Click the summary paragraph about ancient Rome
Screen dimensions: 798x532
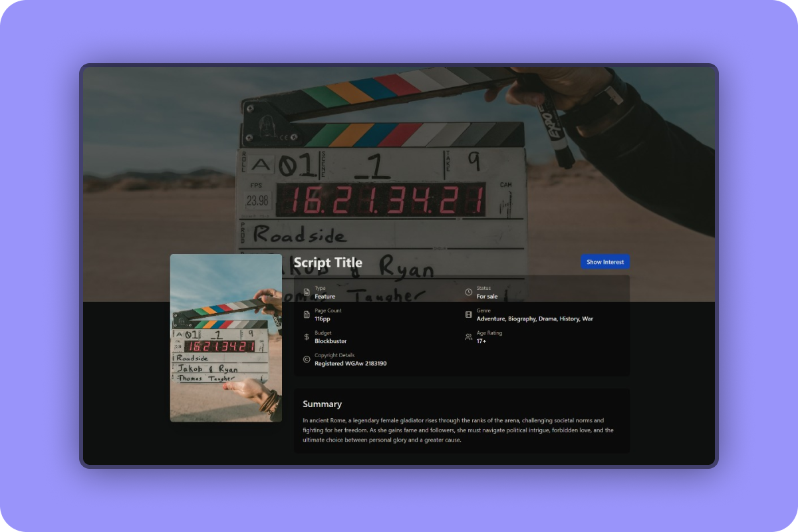(458, 430)
